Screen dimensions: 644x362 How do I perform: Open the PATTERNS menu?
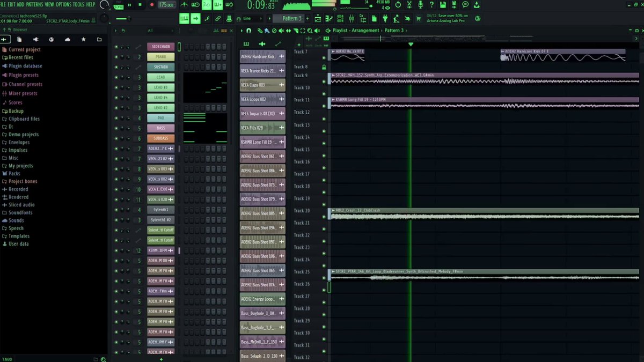[34, 4]
